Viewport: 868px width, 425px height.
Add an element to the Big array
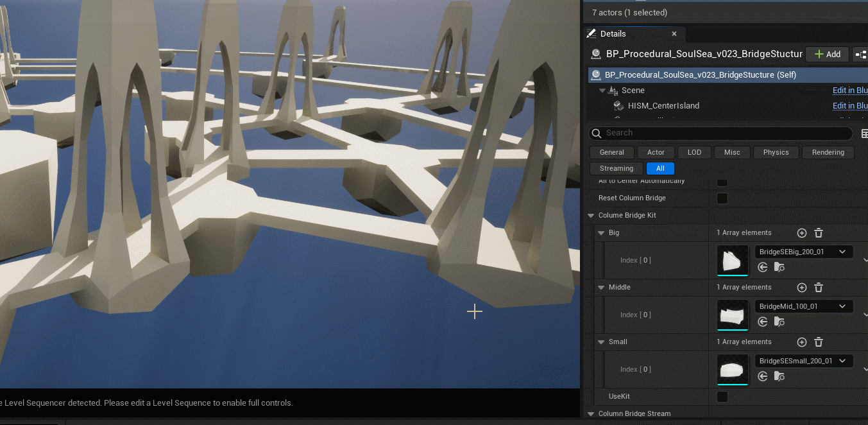[801, 233]
